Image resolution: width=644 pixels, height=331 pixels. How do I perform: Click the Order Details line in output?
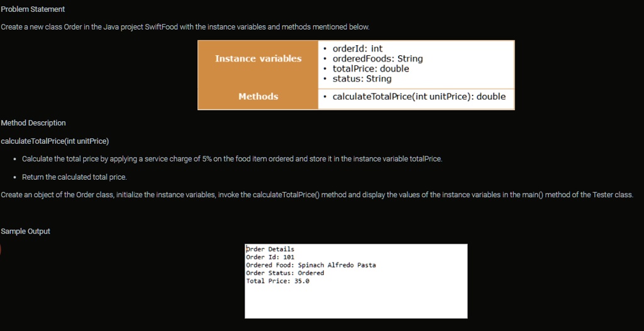[x=270, y=249]
